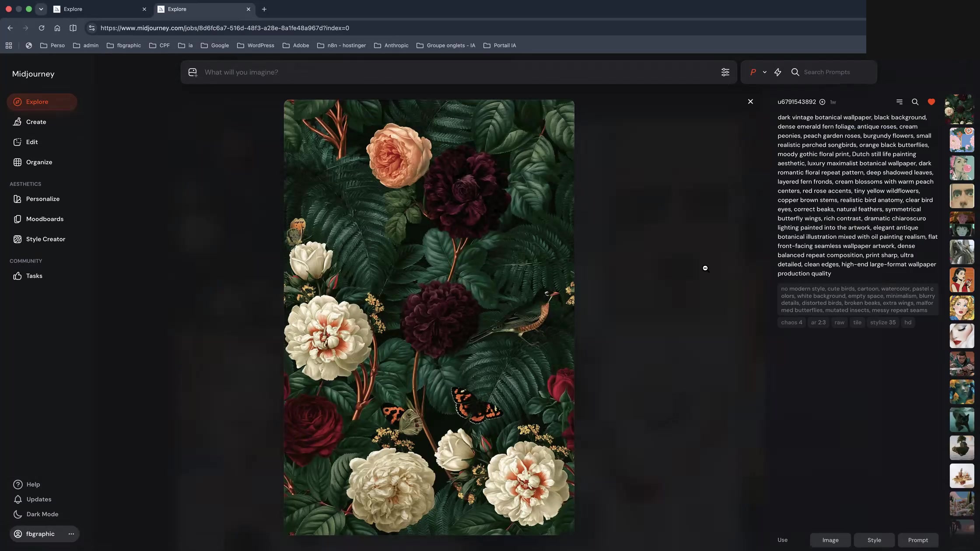The height and width of the screenshot is (551, 980).
Task: View site information icon in address bar
Action: [91, 28]
